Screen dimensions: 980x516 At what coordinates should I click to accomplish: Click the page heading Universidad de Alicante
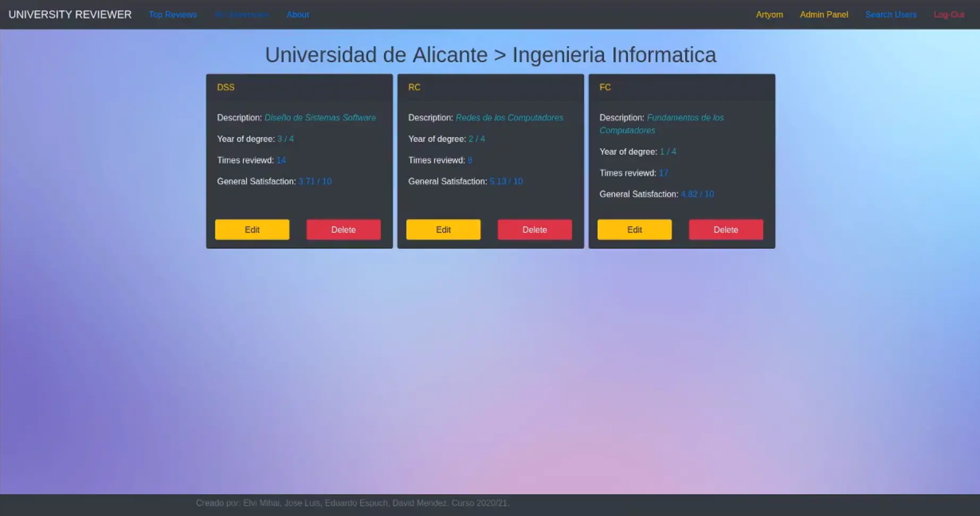point(376,55)
